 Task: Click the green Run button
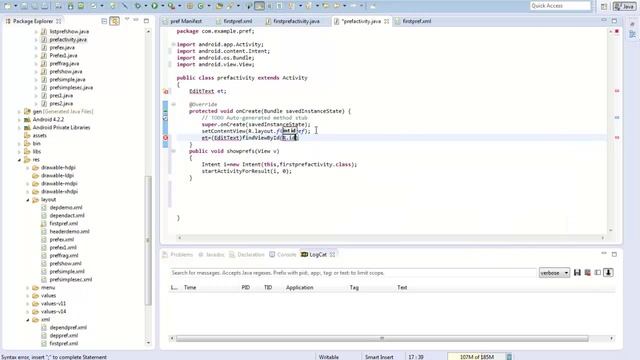pyautogui.click(x=155, y=6)
